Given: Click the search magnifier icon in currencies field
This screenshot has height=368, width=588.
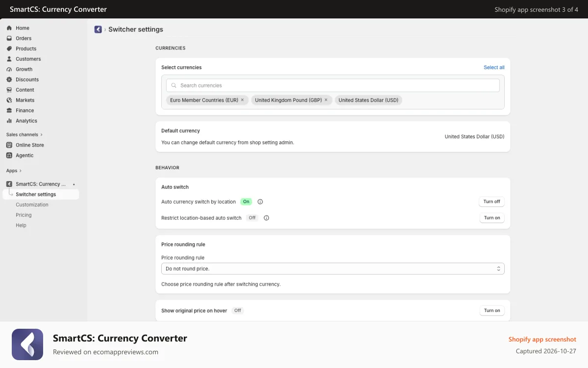Looking at the screenshot, I should [173, 85].
